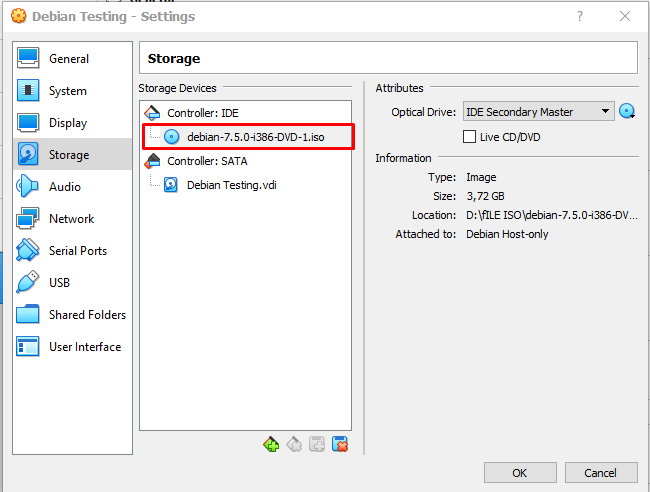Click the User Interface window icon

pyautogui.click(x=28, y=346)
